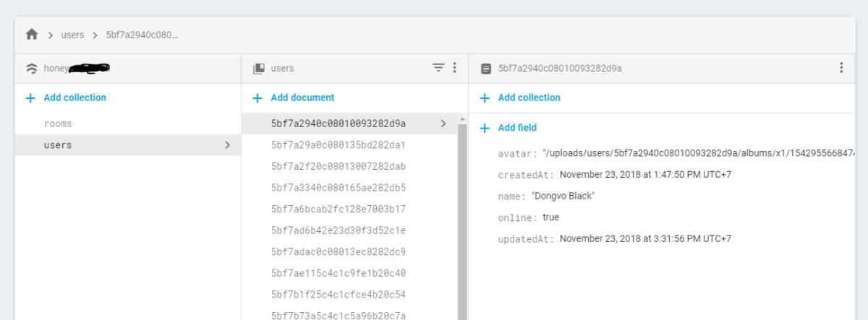Screen dimensions: 868x320
Task: Select the rooms collection
Action: point(58,124)
